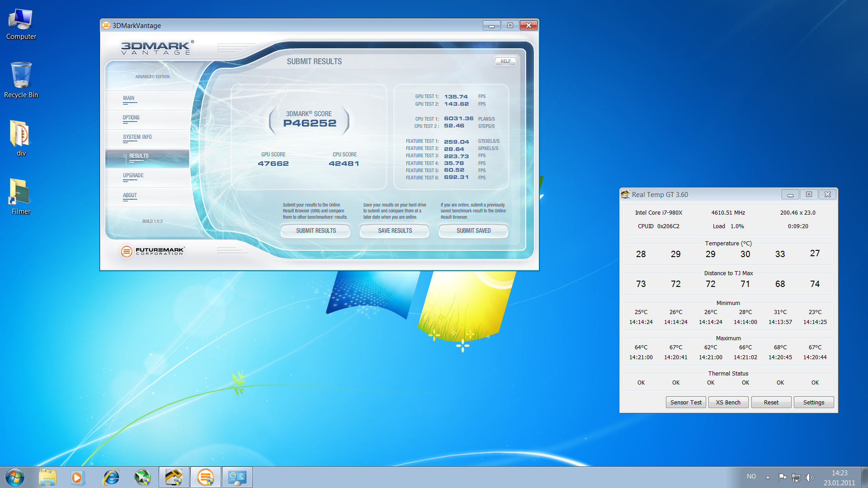
Task: Click the Futuremark Corporation logo
Action: tap(153, 251)
